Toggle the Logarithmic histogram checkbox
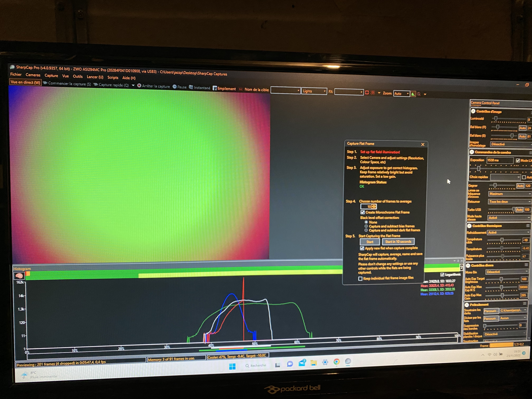The height and width of the screenshot is (399, 532). click(x=442, y=274)
